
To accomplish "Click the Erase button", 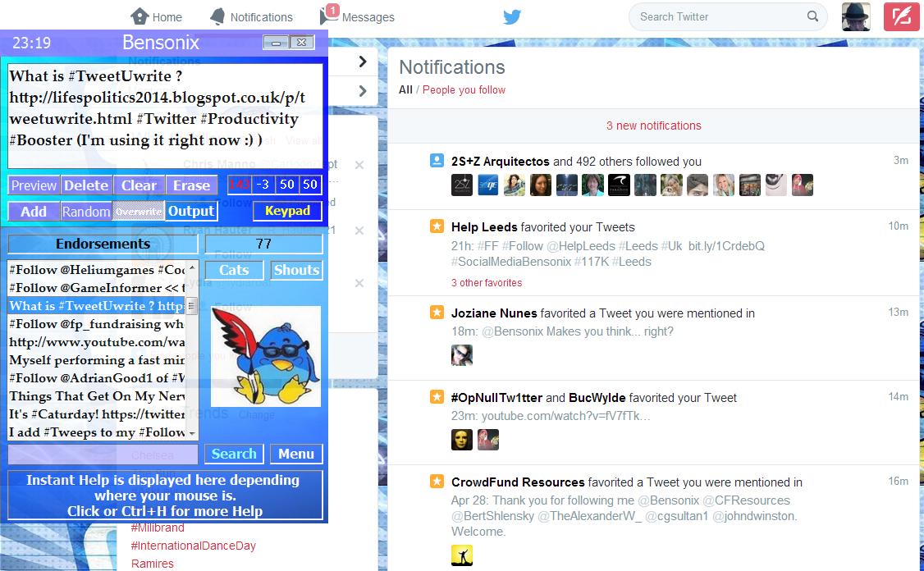I will tap(191, 185).
